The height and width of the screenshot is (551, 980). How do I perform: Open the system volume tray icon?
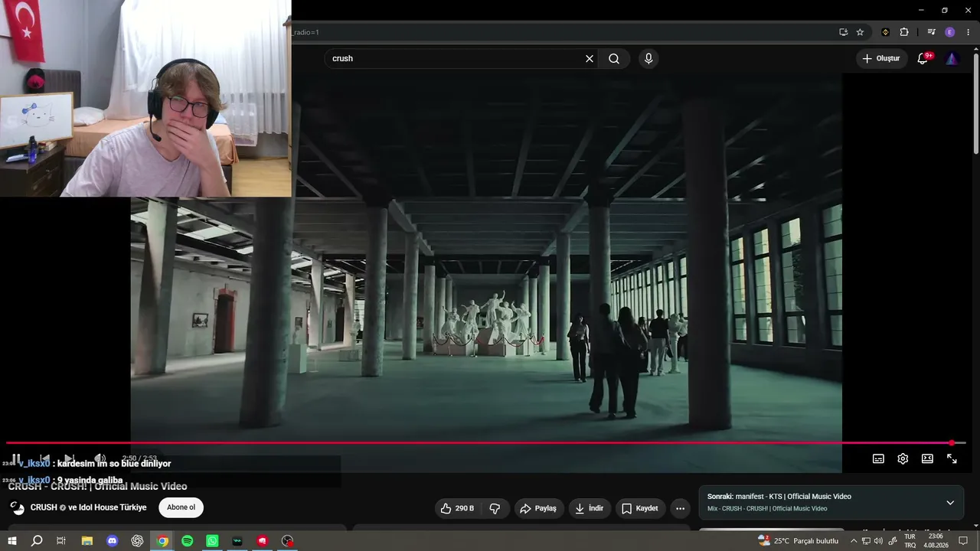pyautogui.click(x=878, y=541)
